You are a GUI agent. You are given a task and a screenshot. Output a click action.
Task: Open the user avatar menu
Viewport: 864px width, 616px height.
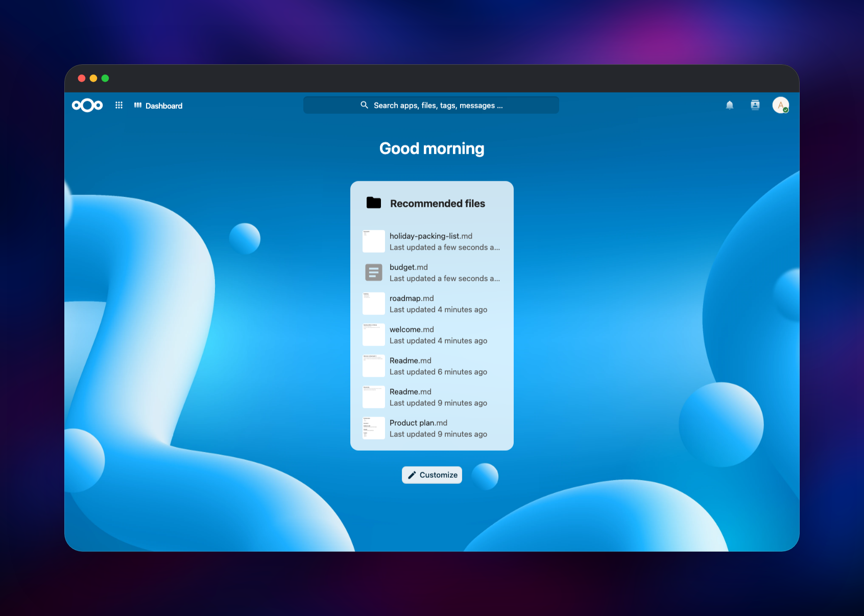(x=781, y=105)
